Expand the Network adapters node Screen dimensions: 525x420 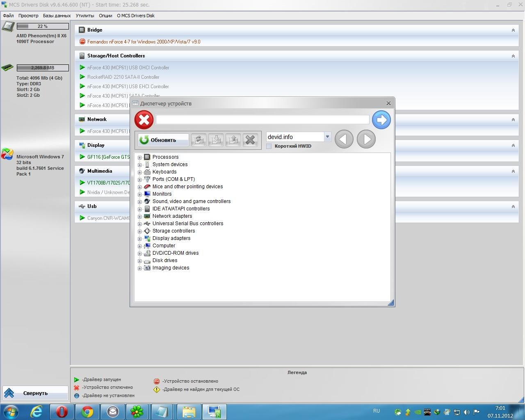tap(140, 217)
